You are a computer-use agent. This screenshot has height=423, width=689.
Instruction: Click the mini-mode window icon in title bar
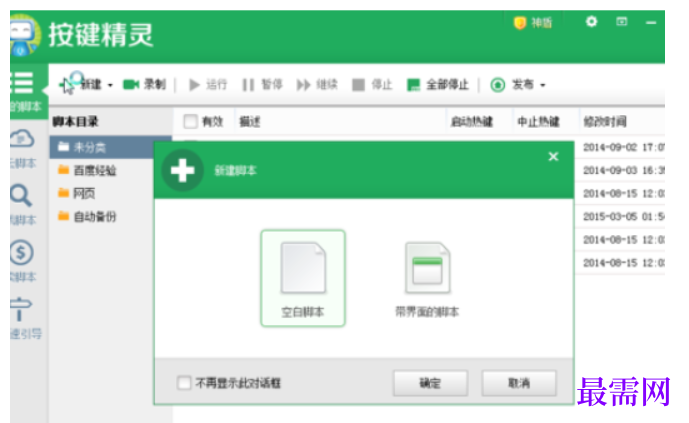(x=621, y=22)
